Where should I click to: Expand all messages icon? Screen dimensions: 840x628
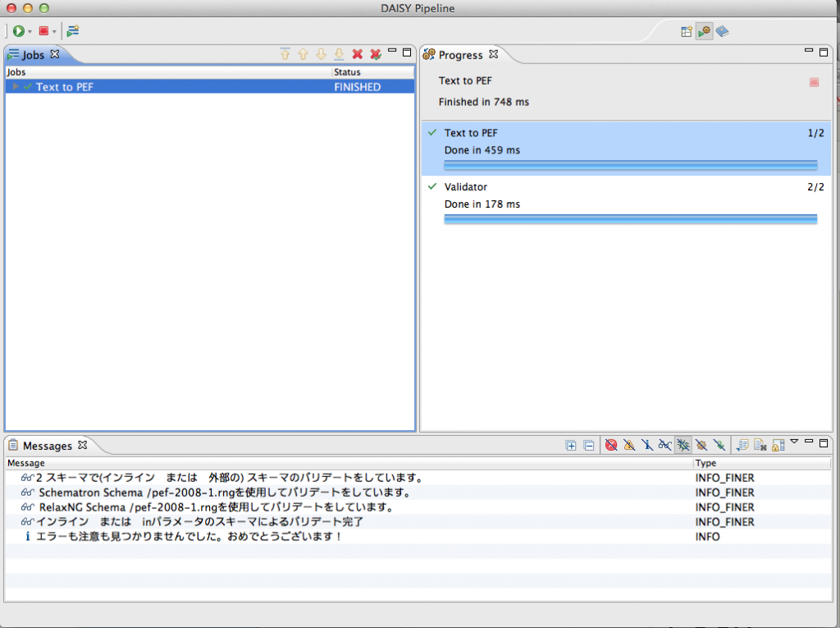[x=571, y=446]
